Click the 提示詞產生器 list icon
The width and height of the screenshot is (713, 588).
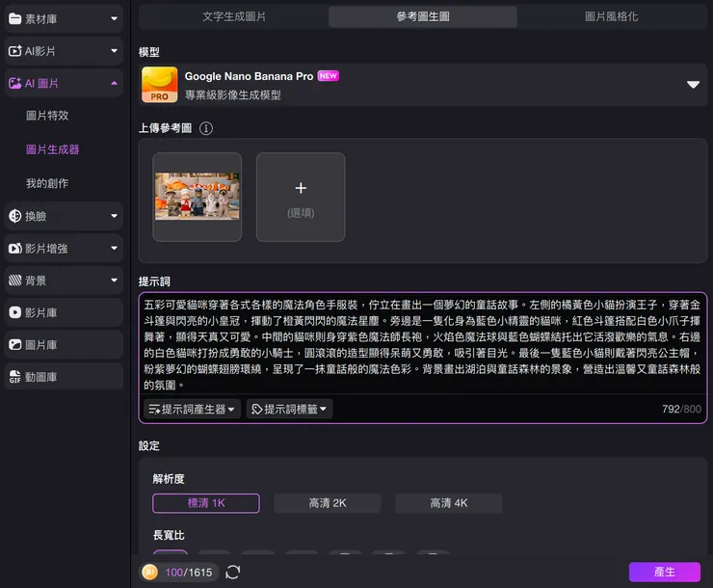[x=154, y=410]
